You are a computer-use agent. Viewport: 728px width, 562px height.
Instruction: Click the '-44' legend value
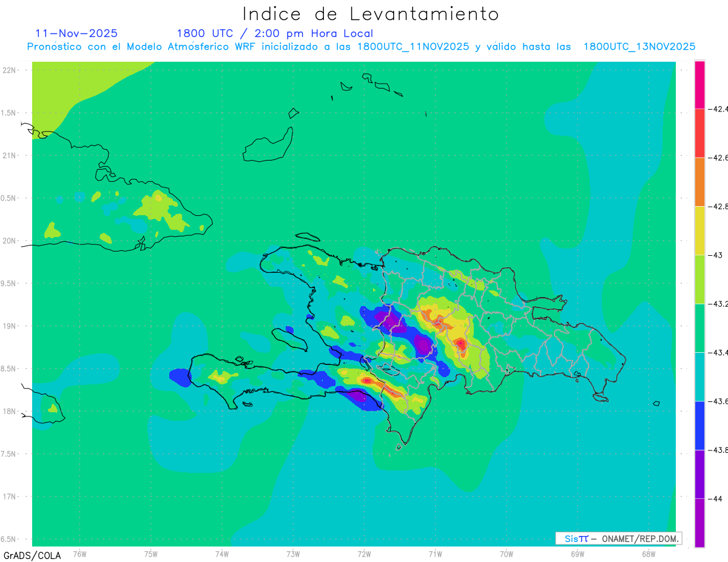[715, 498]
